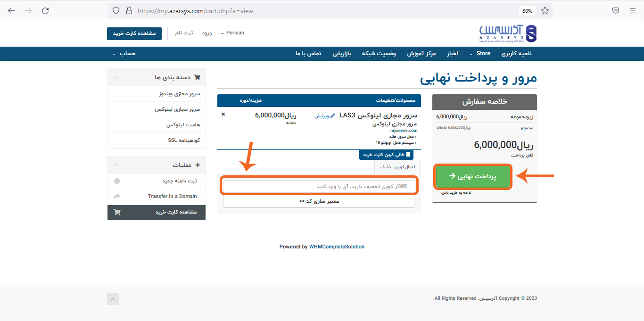Go forward with the browser forward arrow
This screenshot has height=321, width=644.
[x=28, y=10]
